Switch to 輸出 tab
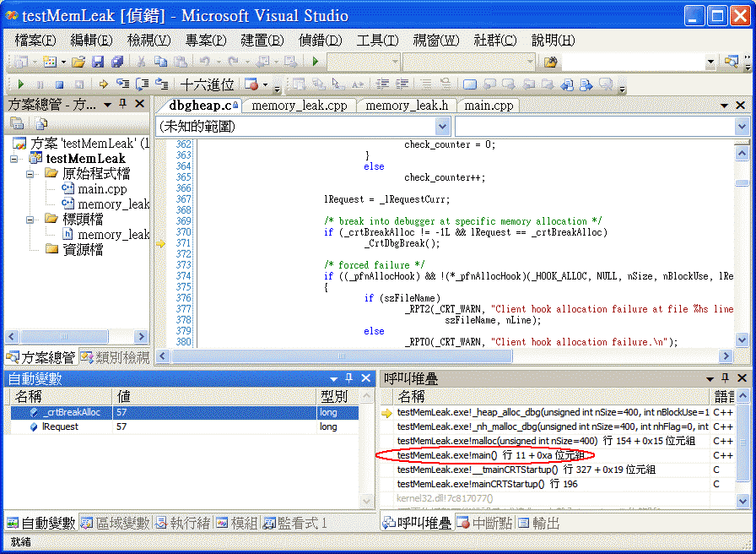 pos(539,523)
